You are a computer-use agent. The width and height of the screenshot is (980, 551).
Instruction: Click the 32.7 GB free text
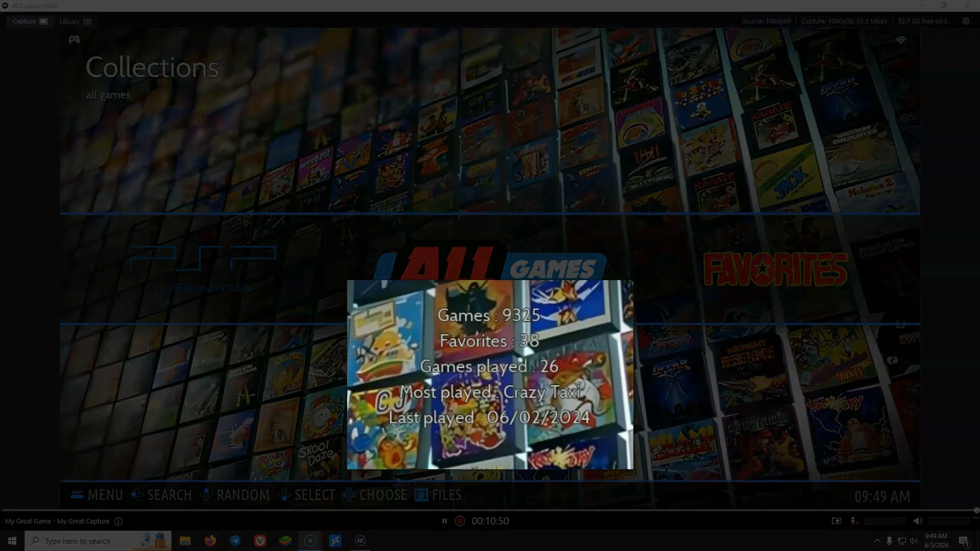coord(923,21)
